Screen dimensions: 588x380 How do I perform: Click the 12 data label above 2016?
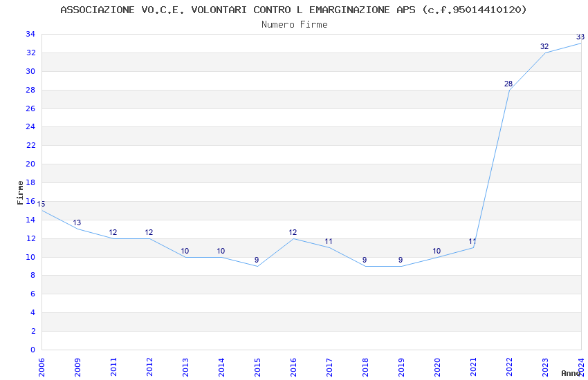(293, 232)
